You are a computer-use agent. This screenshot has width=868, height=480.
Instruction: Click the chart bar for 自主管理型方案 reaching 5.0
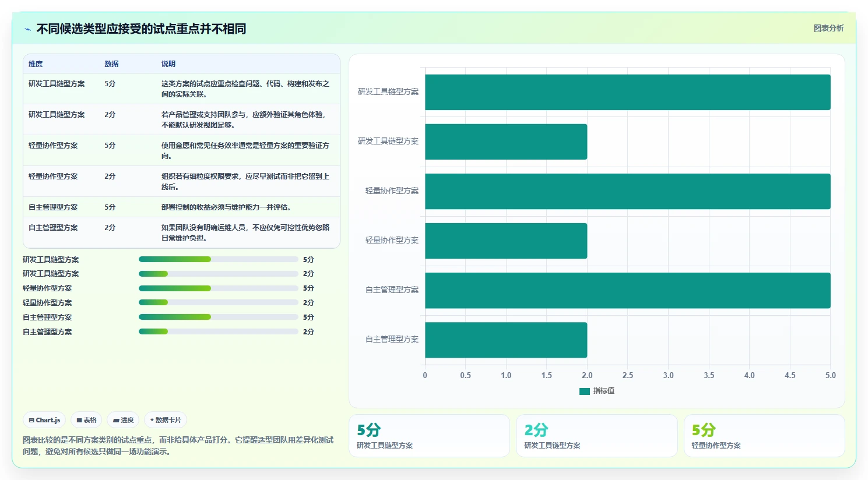click(x=628, y=290)
